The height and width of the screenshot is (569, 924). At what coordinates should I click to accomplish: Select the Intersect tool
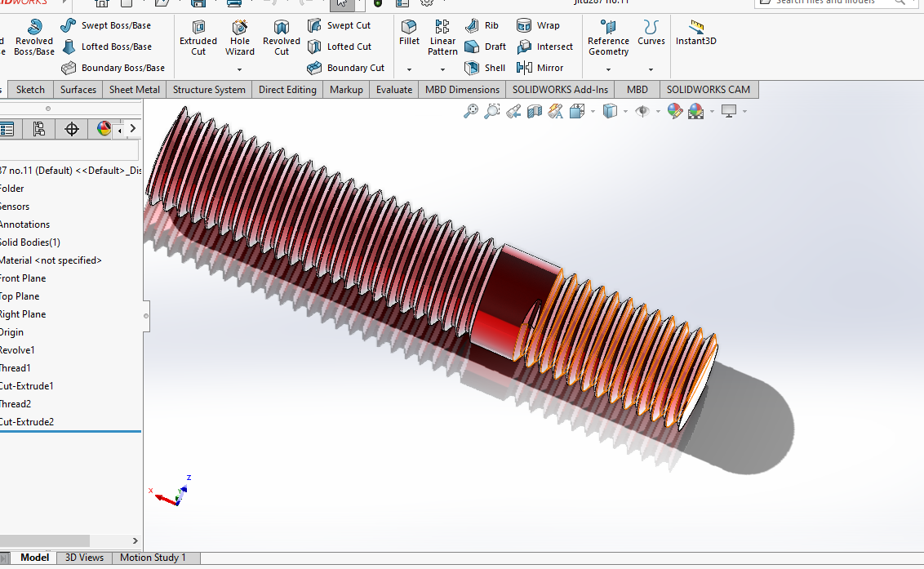tap(544, 47)
